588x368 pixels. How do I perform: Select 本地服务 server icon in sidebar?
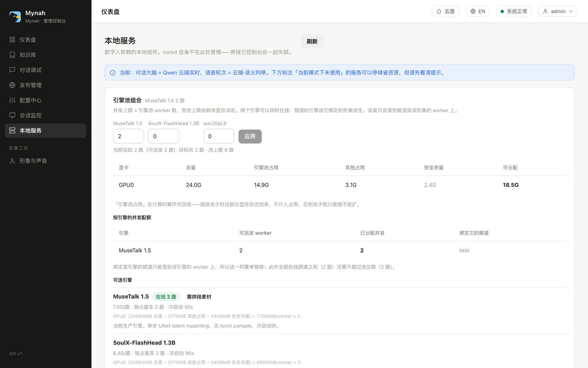coord(12,130)
